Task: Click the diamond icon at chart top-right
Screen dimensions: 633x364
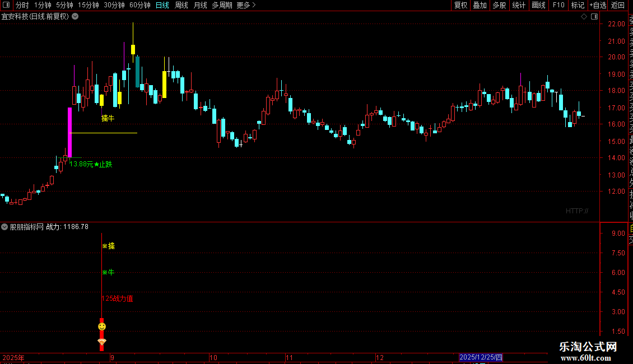Action: coord(584,17)
